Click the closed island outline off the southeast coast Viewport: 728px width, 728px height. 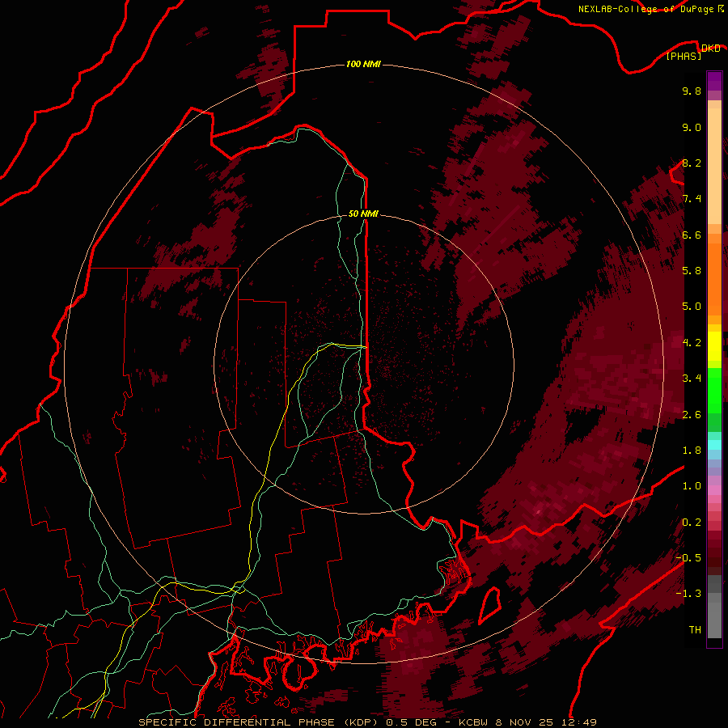[489, 605]
